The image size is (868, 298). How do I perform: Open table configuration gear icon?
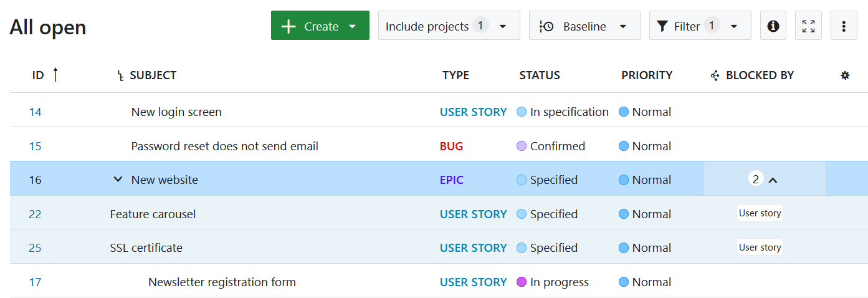(x=845, y=75)
